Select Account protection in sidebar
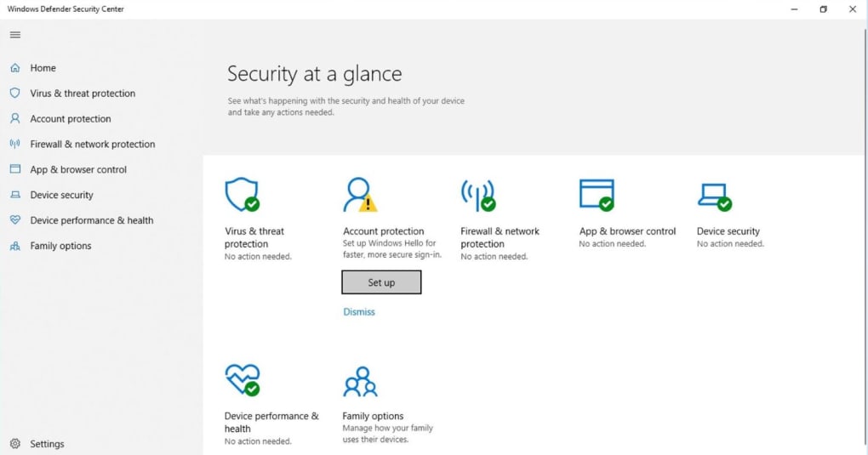This screenshot has width=868, height=455. tap(71, 119)
